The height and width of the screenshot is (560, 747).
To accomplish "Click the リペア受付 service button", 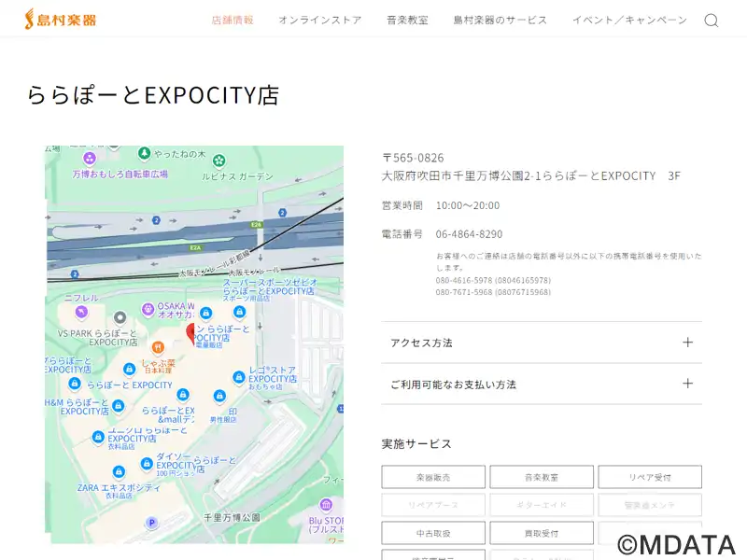I will [650, 477].
